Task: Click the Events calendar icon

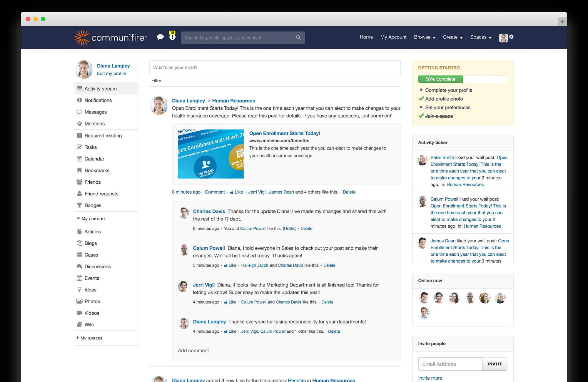Action: 79,278
